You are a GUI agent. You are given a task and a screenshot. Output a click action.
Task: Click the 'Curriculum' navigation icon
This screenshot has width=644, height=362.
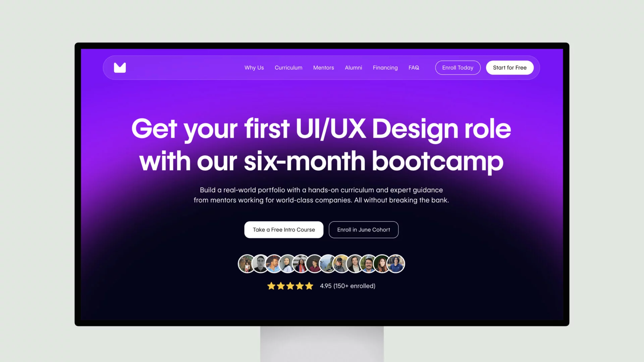coord(288,68)
